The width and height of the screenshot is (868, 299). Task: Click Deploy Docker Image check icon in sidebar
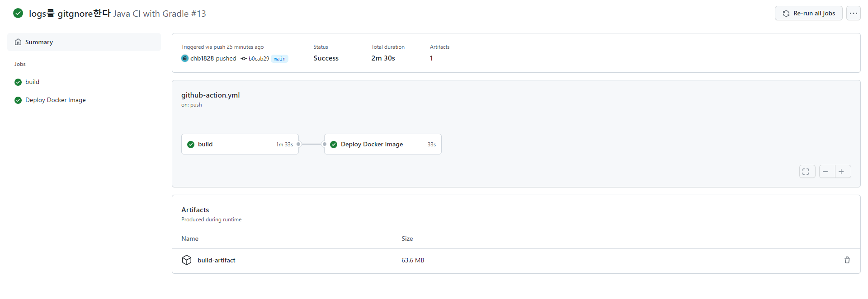click(x=18, y=100)
